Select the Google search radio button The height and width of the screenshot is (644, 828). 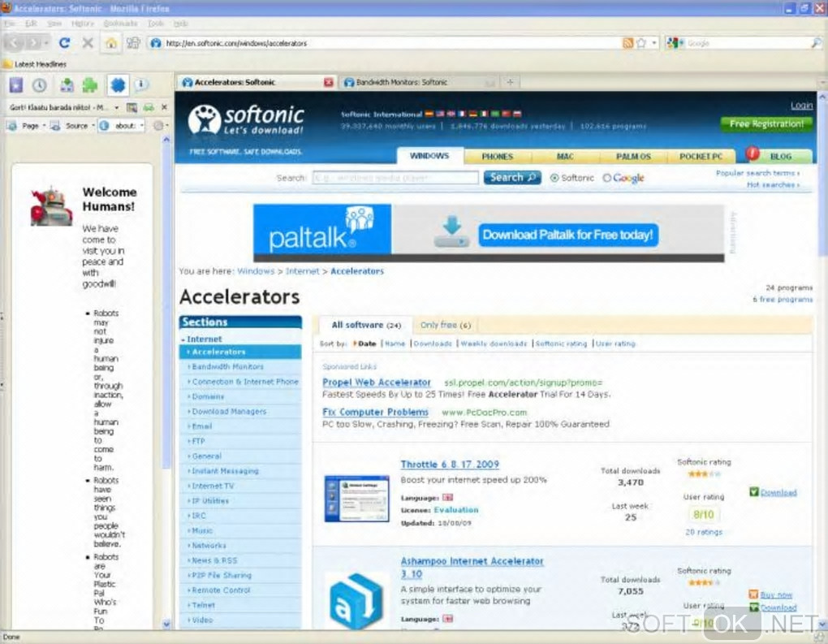pyautogui.click(x=606, y=178)
